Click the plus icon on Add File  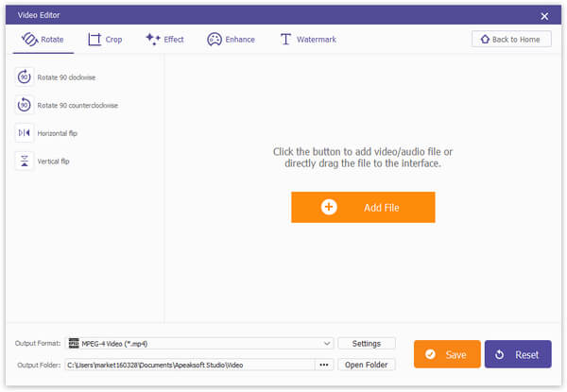329,207
